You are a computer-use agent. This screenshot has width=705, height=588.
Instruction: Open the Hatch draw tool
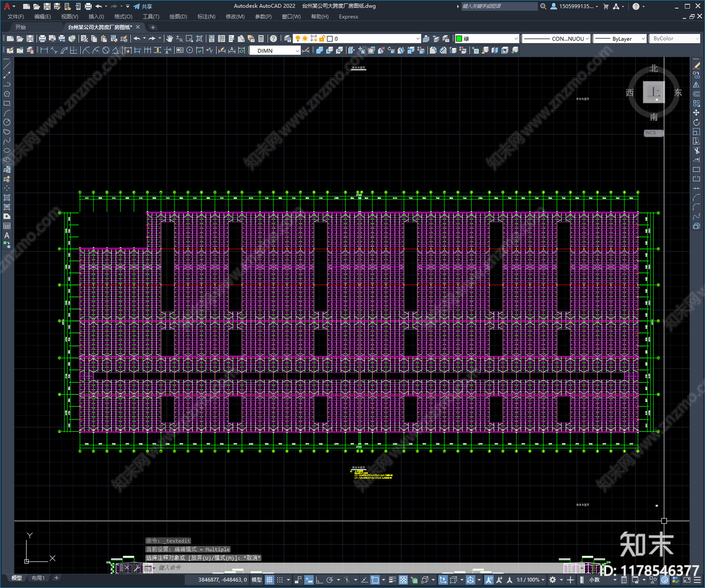[7, 197]
